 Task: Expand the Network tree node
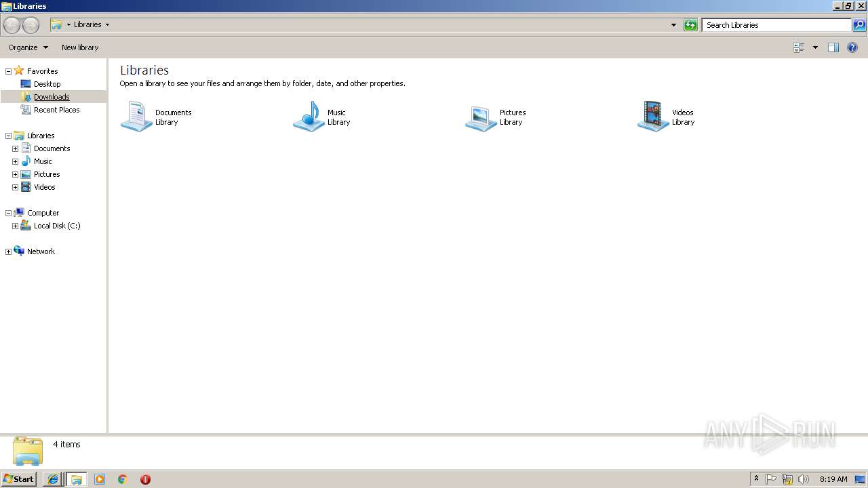click(x=8, y=251)
